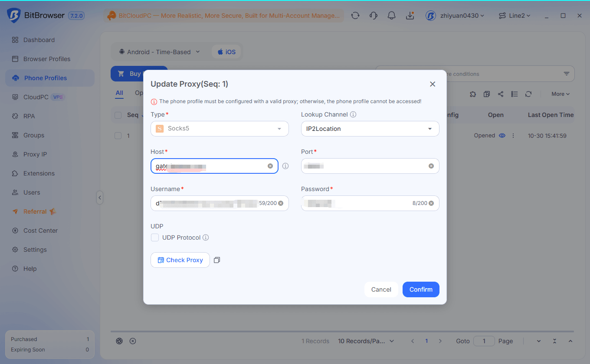Open the Lookup Channel IP2Location dropdown
Viewport: 590px width, 364px height.
(370, 129)
